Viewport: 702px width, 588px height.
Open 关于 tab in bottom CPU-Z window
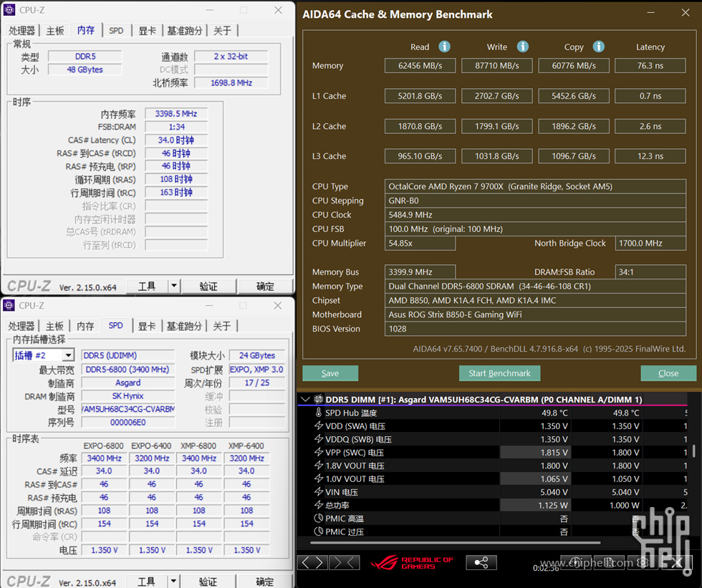click(222, 326)
